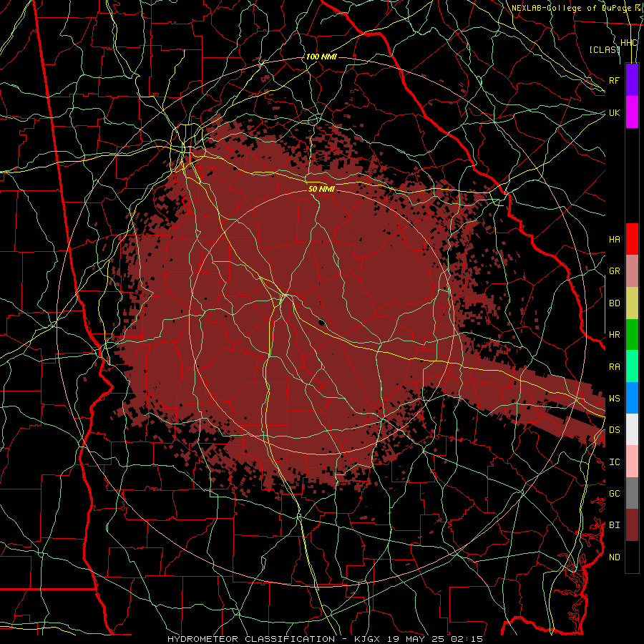
Task: Click the HR legend label
Action: [x=614, y=335]
